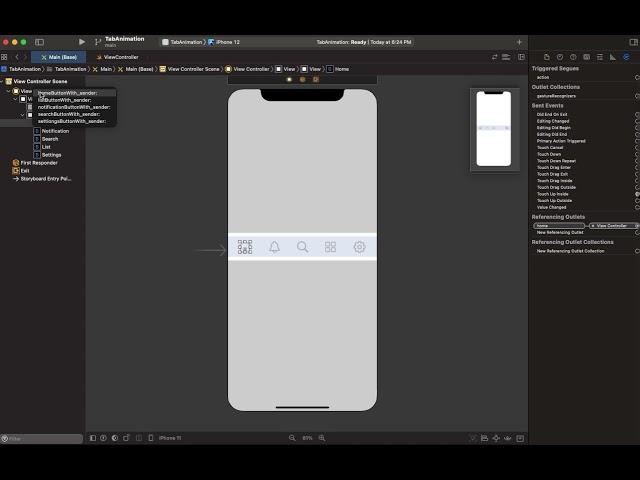Open the Identity inspector
This screenshot has height=480, width=640.
[x=587, y=57]
